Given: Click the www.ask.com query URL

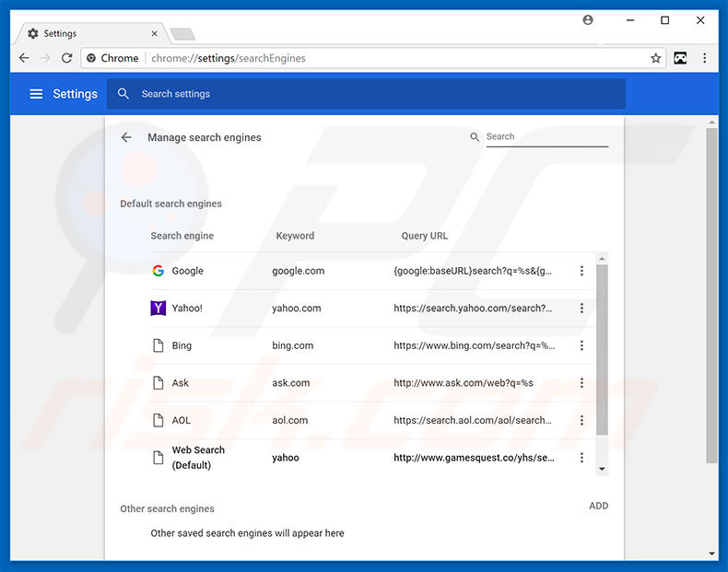Looking at the screenshot, I should [464, 383].
